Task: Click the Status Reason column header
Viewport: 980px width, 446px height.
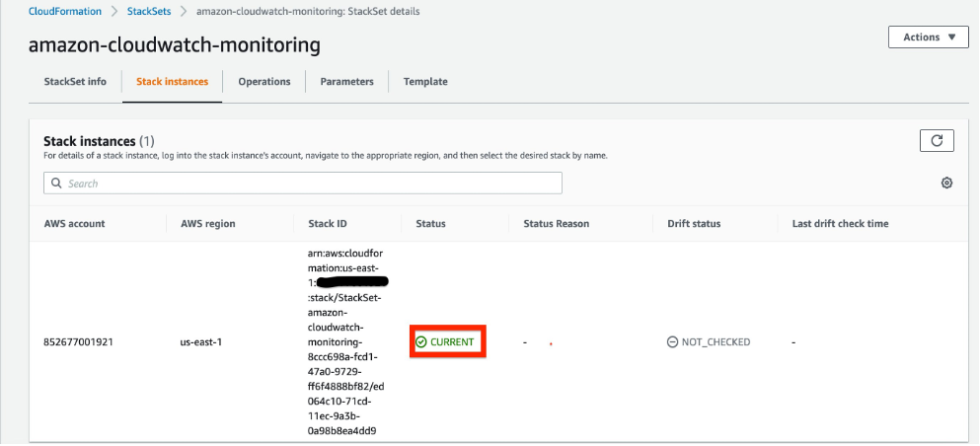Action: tap(557, 224)
